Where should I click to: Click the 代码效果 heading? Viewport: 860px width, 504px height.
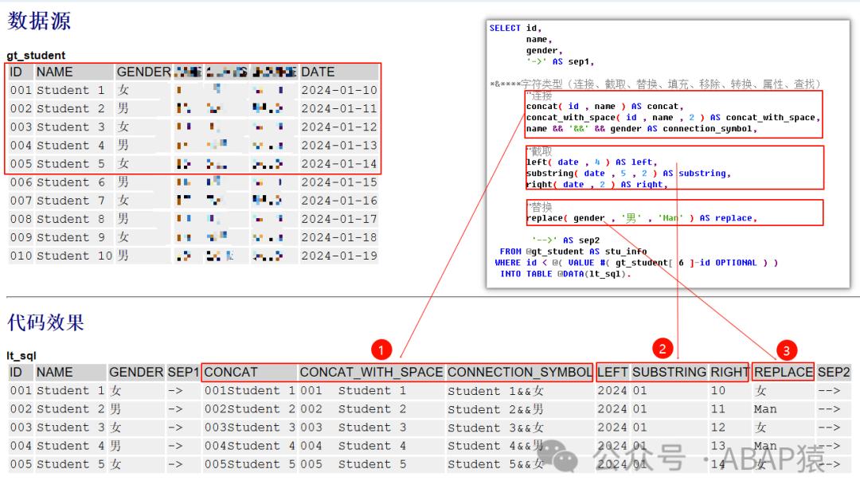pos(45,322)
